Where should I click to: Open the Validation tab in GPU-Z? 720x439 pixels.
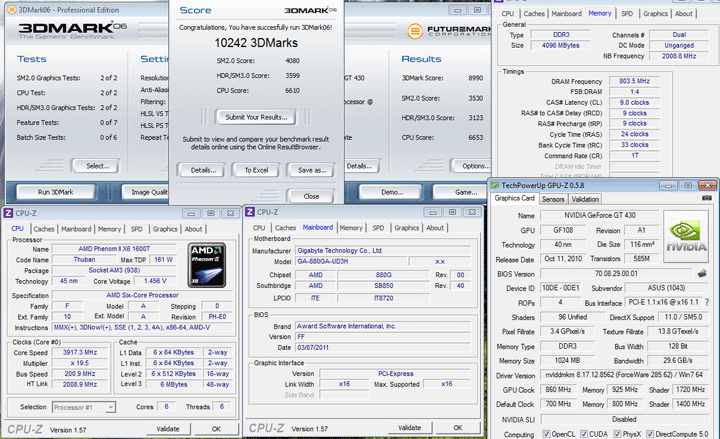(x=585, y=199)
